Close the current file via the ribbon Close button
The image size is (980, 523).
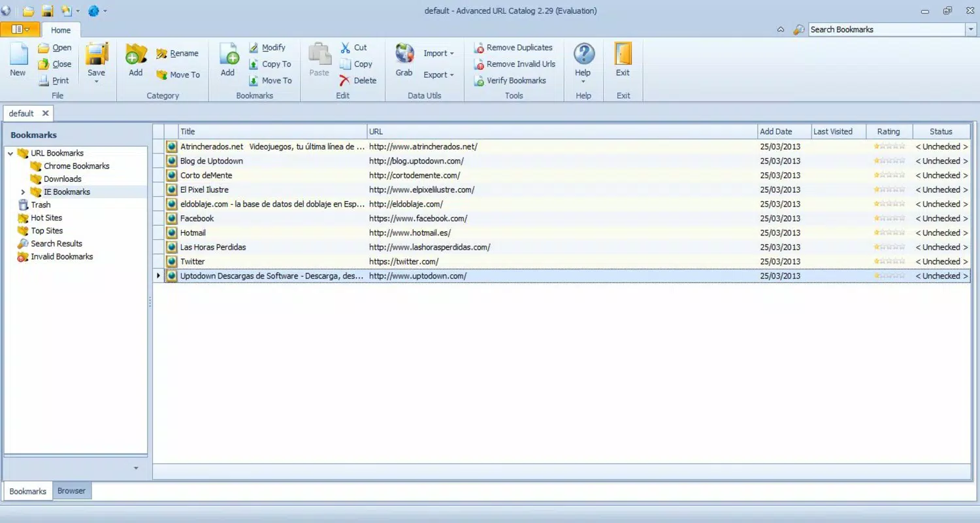coord(55,64)
